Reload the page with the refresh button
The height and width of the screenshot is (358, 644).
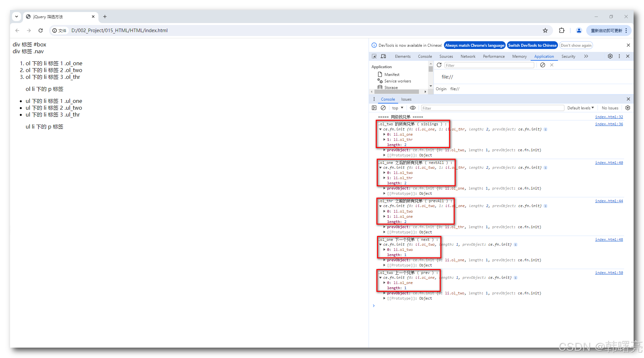pyautogui.click(x=41, y=31)
